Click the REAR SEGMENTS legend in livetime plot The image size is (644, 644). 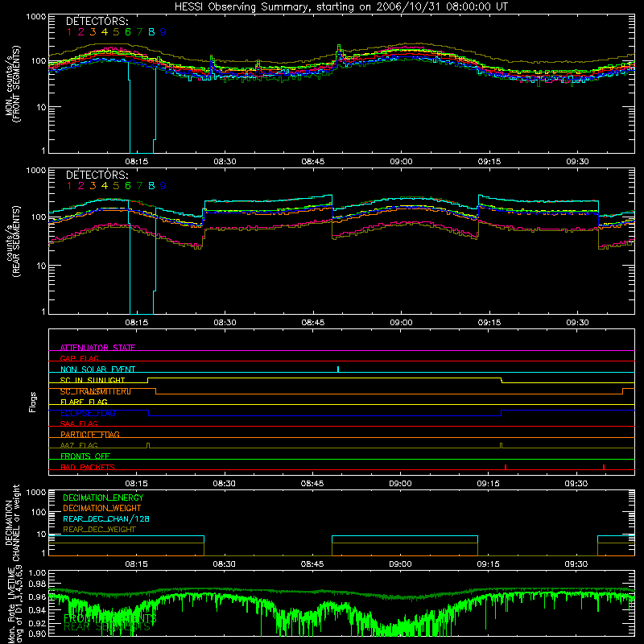pyautogui.click(x=107, y=626)
